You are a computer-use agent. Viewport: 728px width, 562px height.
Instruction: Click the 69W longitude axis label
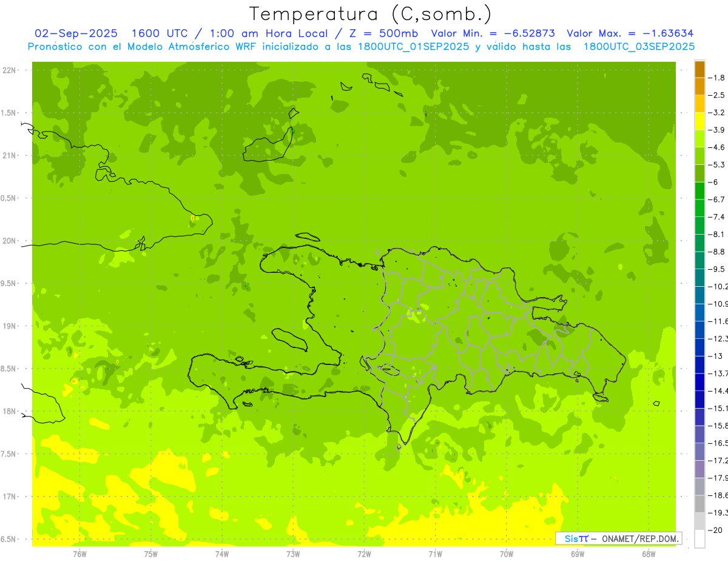(578, 554)
